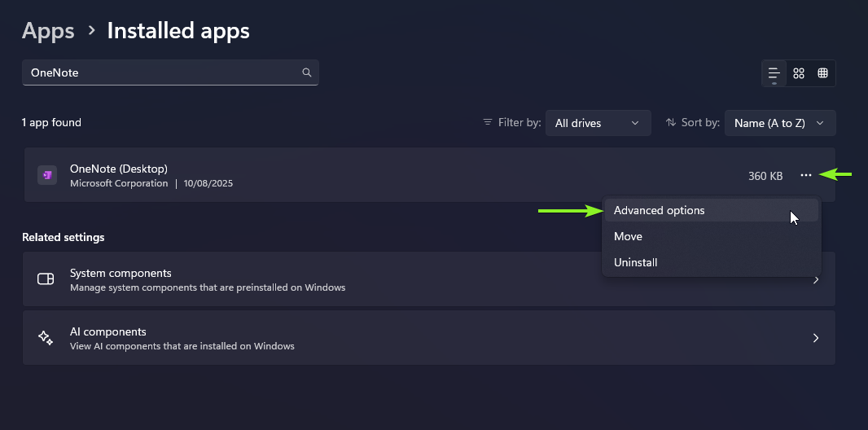Click the OneNote (Desktop) app name
This screenshot has height=430, width=868.
click(x=119, y=169)
